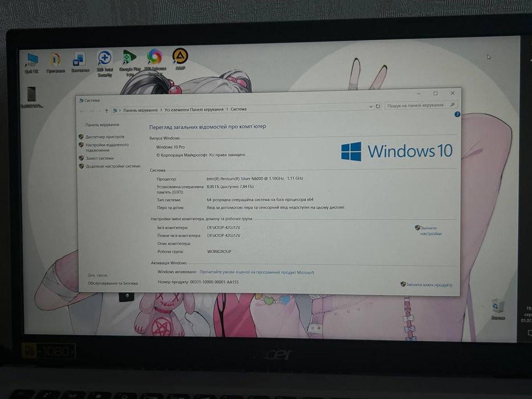Open 'Обслуговування та безпека' link
Viewport: 532px width, 399px height.
tap(113, 283)
